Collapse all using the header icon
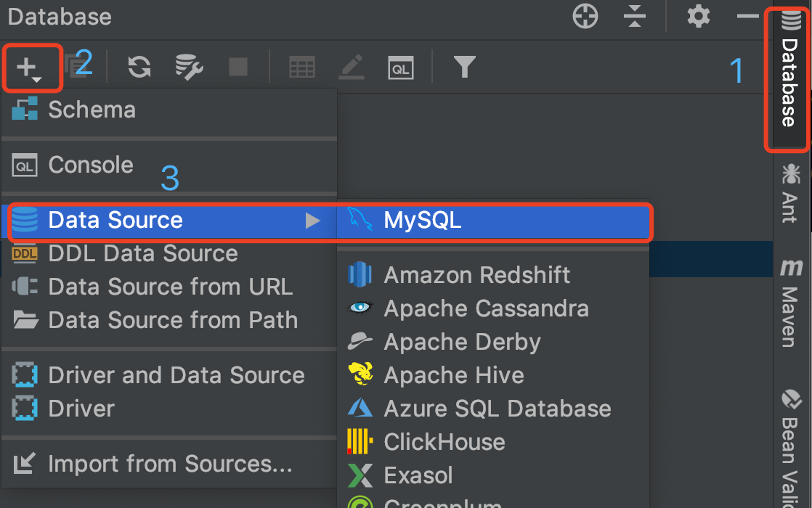 636,16
